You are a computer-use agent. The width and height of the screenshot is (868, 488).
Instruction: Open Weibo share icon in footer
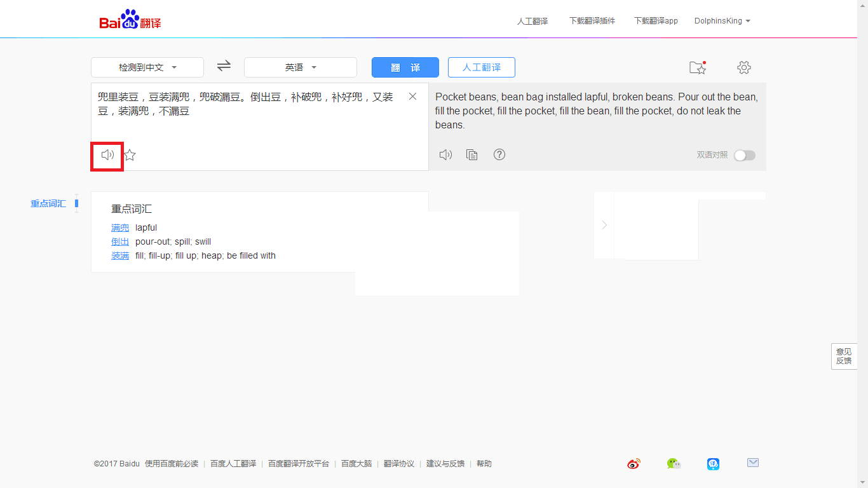634,464
